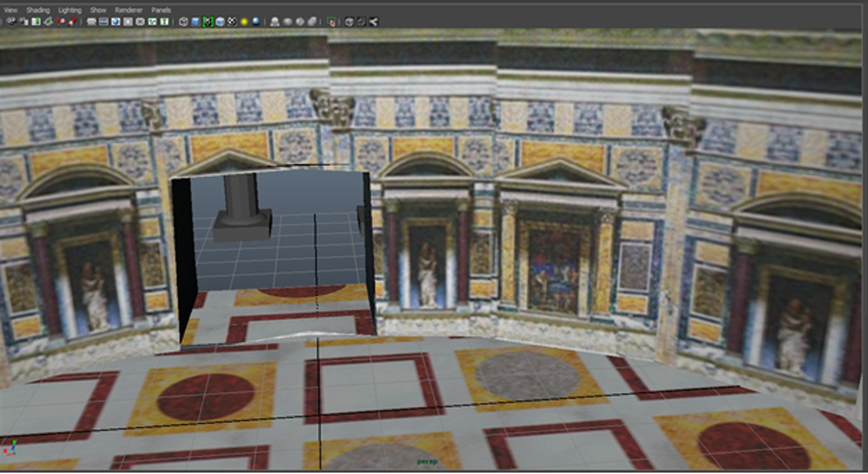
Task: Toggle the yellow Shadows sphere icon
Action: pos(245,22)
